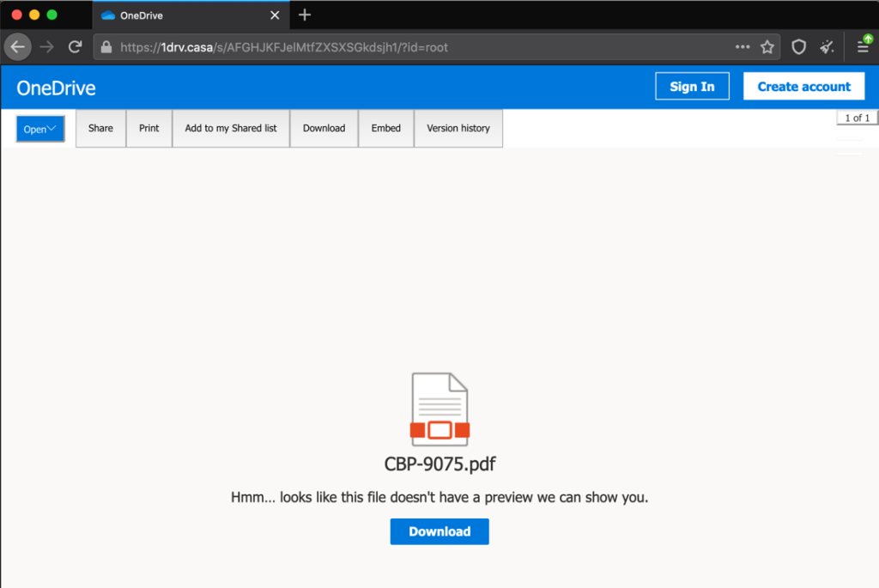This screenshot has height=588, width=879.
Task: Click Embed in the toolbar
Action: [x=386, y=129]
